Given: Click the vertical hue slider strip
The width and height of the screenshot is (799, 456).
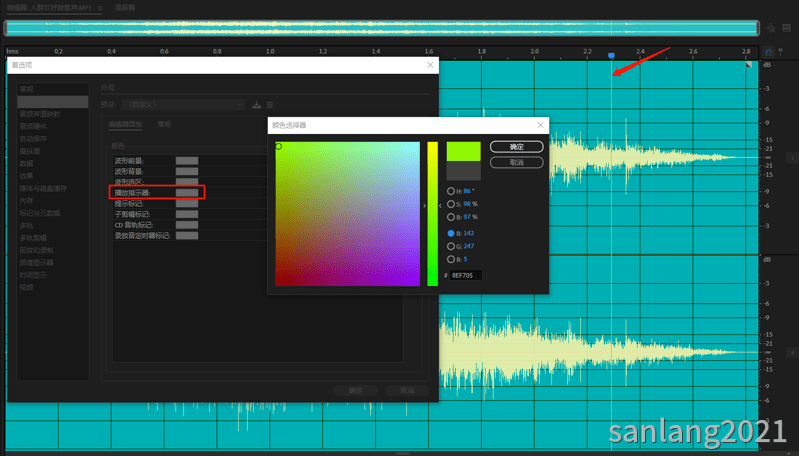Looking at the screenshot, I should 433,214.
